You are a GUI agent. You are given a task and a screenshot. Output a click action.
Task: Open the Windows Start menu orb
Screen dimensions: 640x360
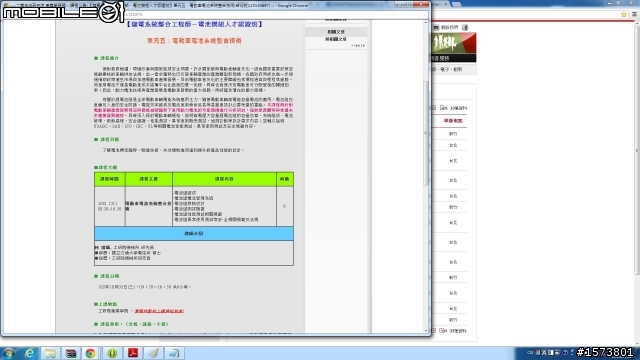pos(9,353)
